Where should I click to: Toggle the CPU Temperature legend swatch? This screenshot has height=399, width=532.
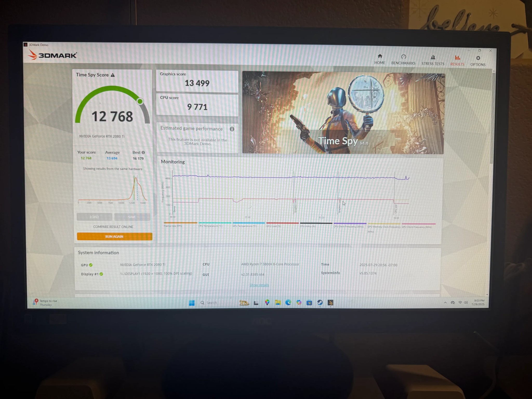click(215, 223)
